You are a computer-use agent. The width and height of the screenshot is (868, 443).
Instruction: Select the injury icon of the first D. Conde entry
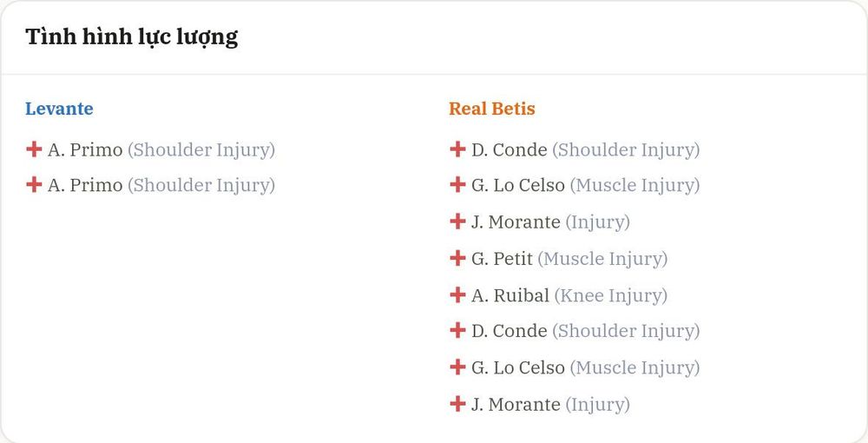[457, 149]
